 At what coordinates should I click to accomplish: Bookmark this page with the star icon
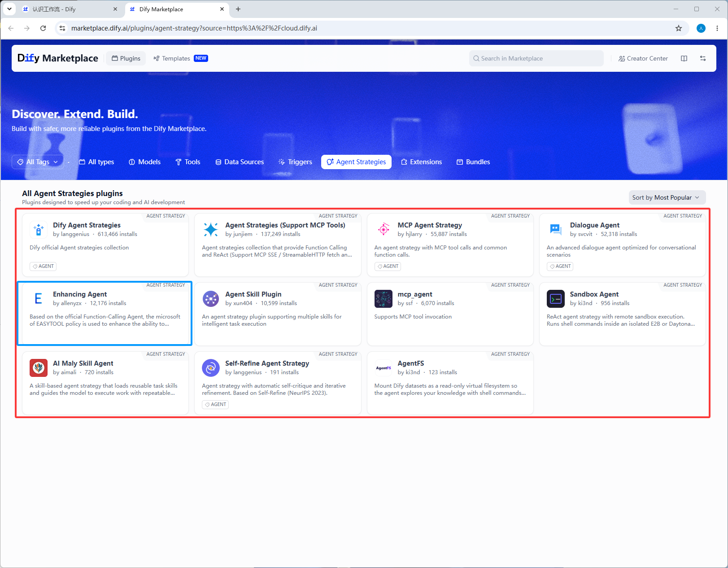click(x=679, y=28)
